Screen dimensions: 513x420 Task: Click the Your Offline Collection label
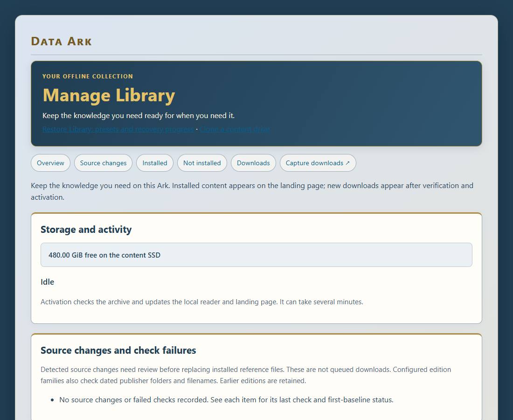click(87, 76)
